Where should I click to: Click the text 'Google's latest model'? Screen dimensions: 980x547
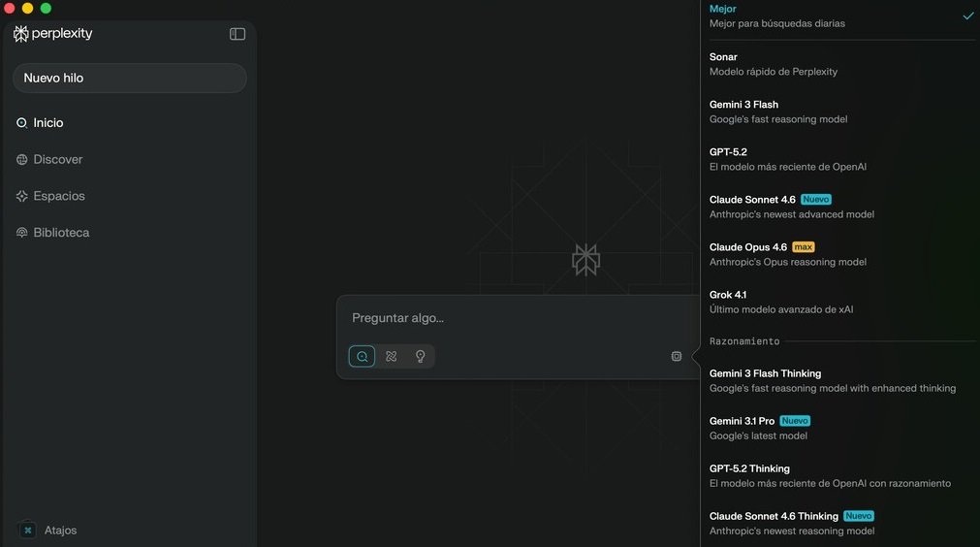(x=758, y=435)
